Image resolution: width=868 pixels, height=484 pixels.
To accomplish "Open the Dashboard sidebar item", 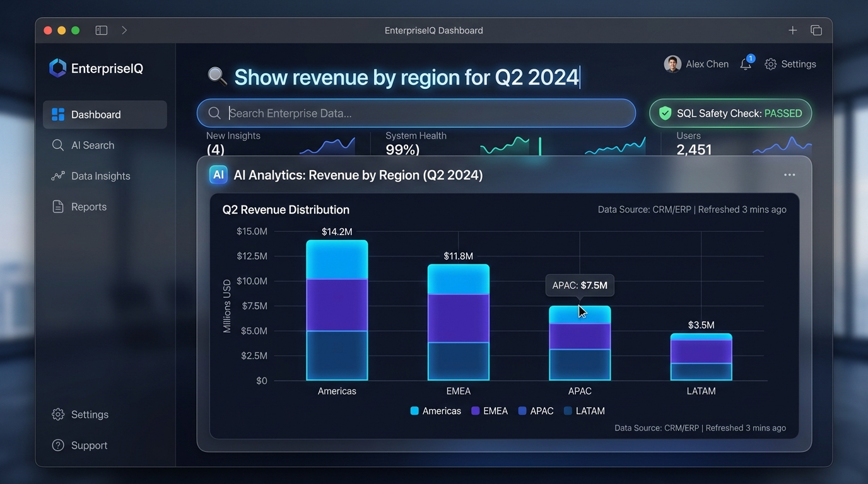I will [x=105, y=115].
